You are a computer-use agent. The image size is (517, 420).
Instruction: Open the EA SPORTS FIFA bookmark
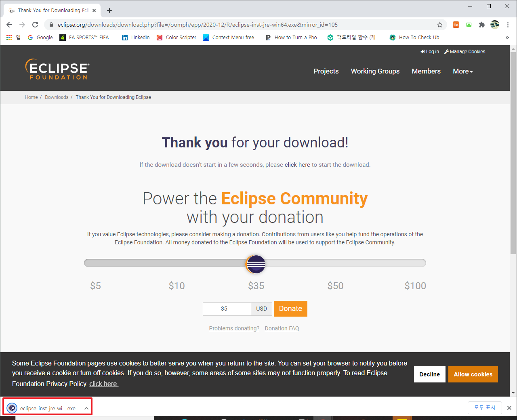click(x=86, y=37)
